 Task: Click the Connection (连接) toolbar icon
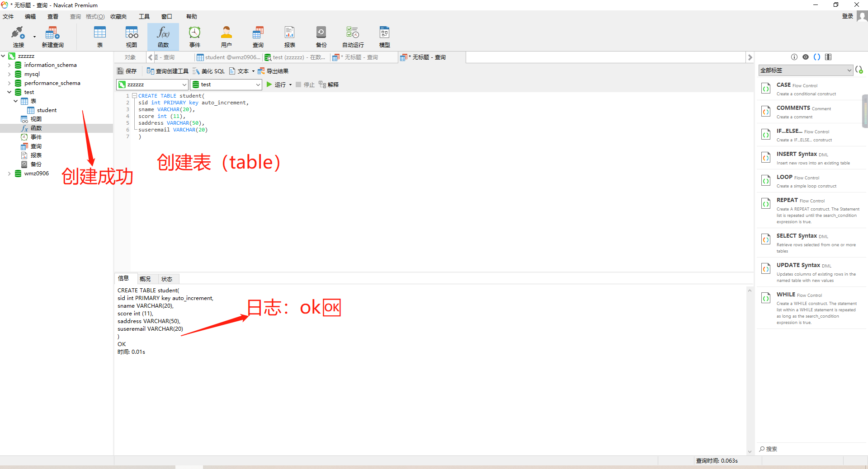pyautogui.click(x=19, y=37)
